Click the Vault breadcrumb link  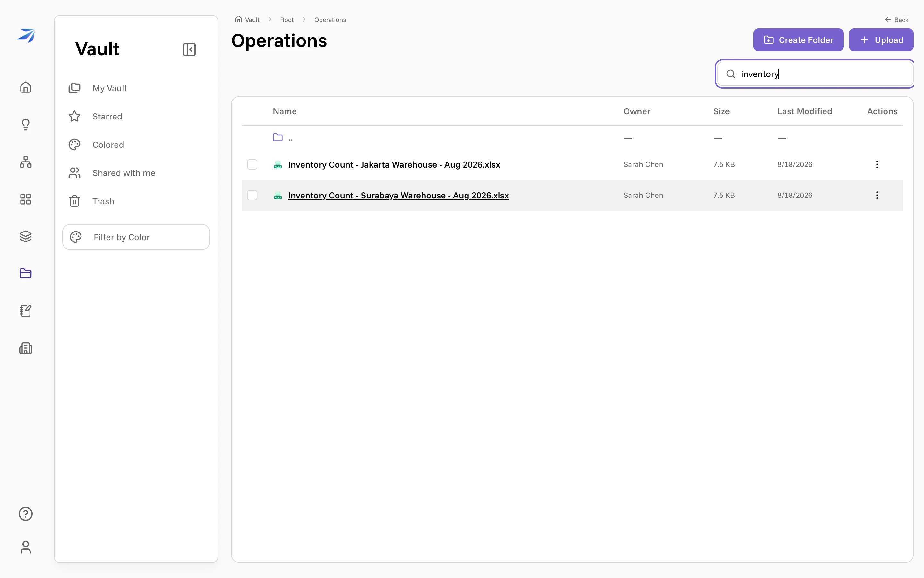252,20
